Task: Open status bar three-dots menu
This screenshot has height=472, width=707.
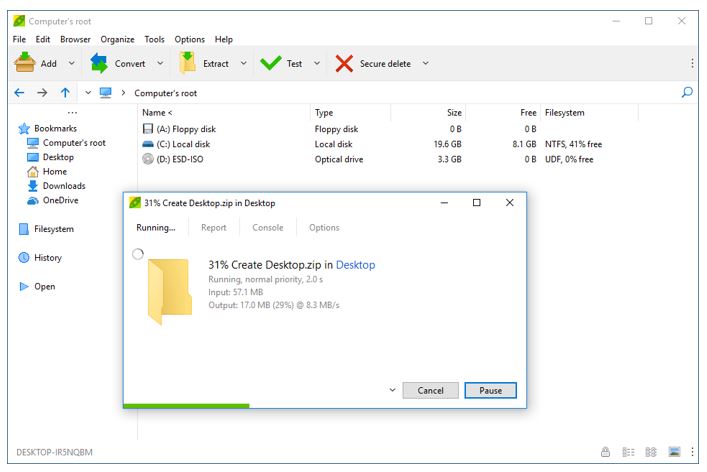Action: (x=692, y=451)
